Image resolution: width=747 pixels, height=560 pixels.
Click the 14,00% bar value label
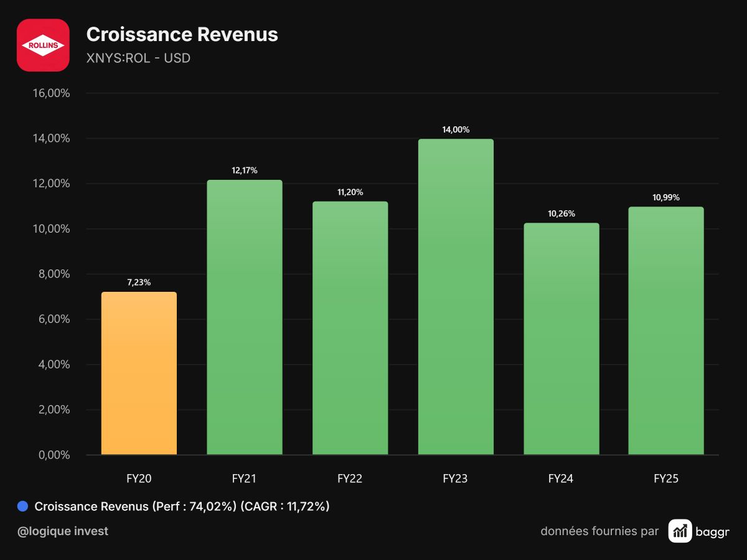[x=456, y=129]
